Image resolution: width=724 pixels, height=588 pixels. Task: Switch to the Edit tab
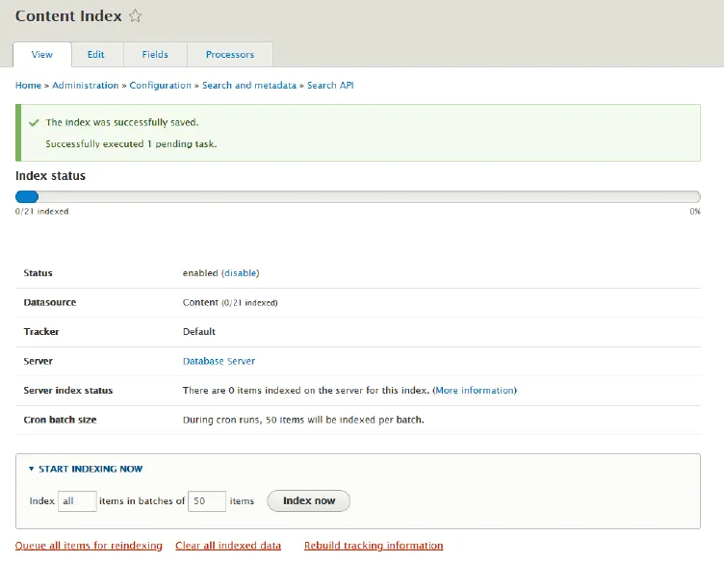coord(96,55)
